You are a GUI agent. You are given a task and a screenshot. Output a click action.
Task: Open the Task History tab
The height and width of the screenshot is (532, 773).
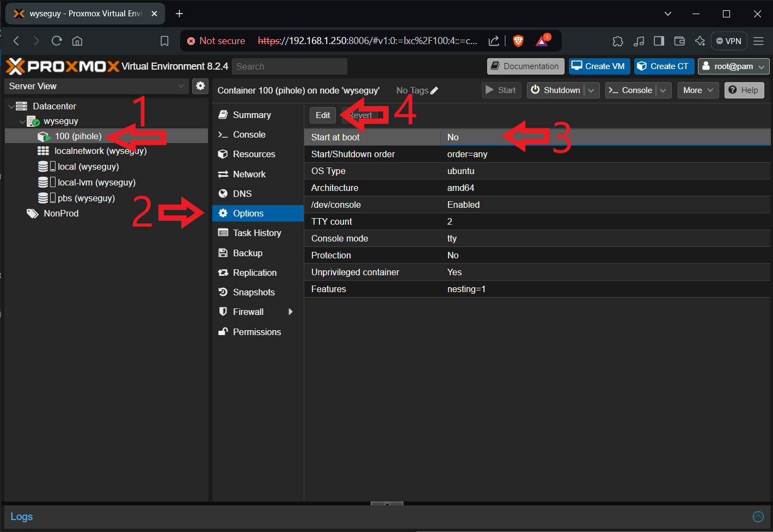point(257,233)
